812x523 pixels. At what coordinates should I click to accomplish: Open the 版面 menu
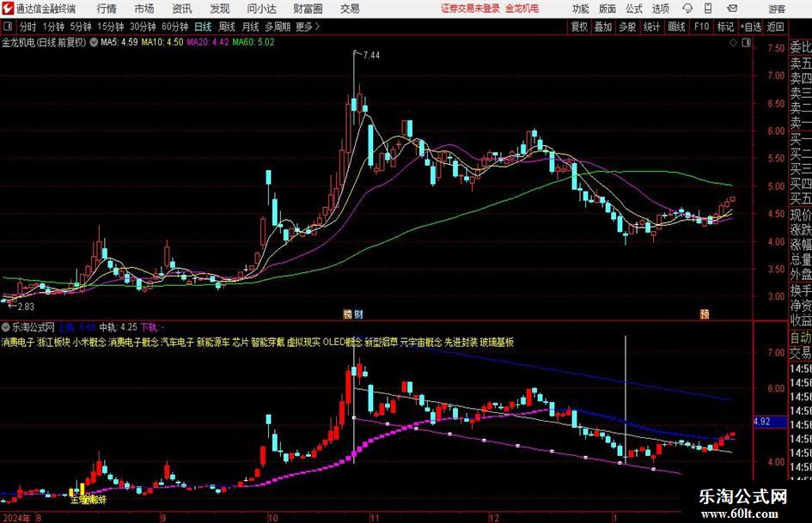tap(607, 9)
